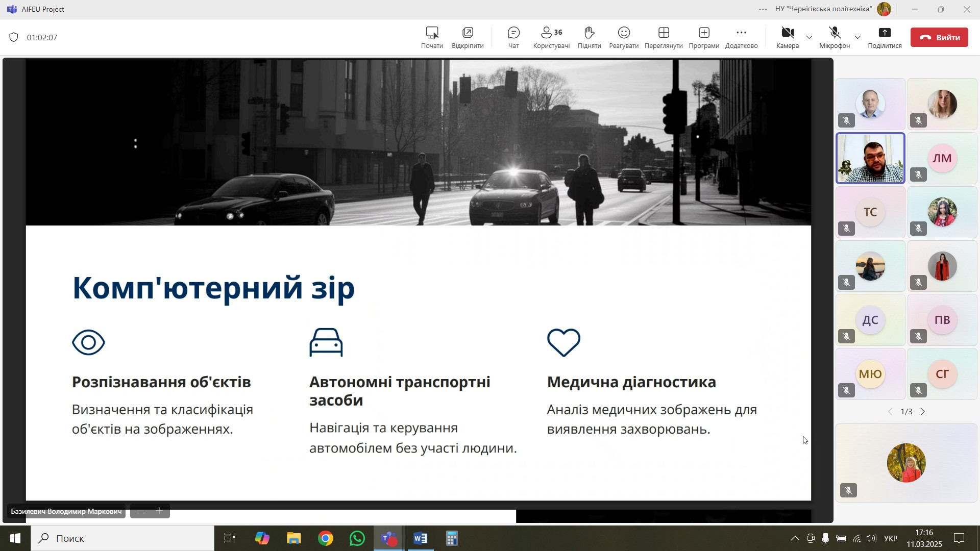The width and height of the screenshot is (980, 551).
Task: Unmute the microphone
Action: (x=835, y=37)
